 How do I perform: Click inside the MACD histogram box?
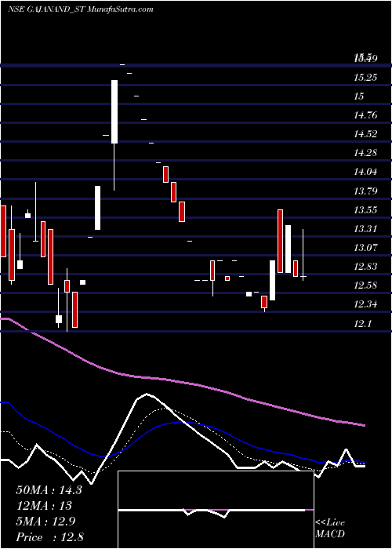pos(216,510)
